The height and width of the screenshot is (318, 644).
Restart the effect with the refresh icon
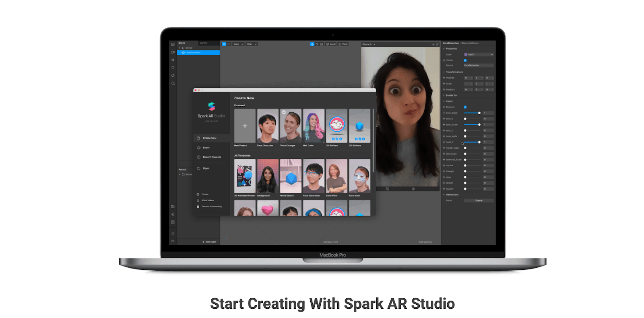pos(173,75)
